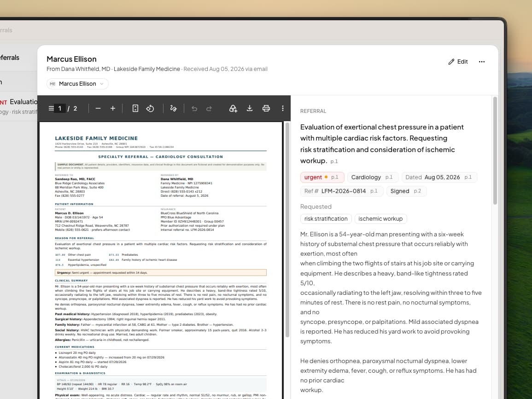Click the Lakeside Family Medicine PDF heading

tap(96, 138)
